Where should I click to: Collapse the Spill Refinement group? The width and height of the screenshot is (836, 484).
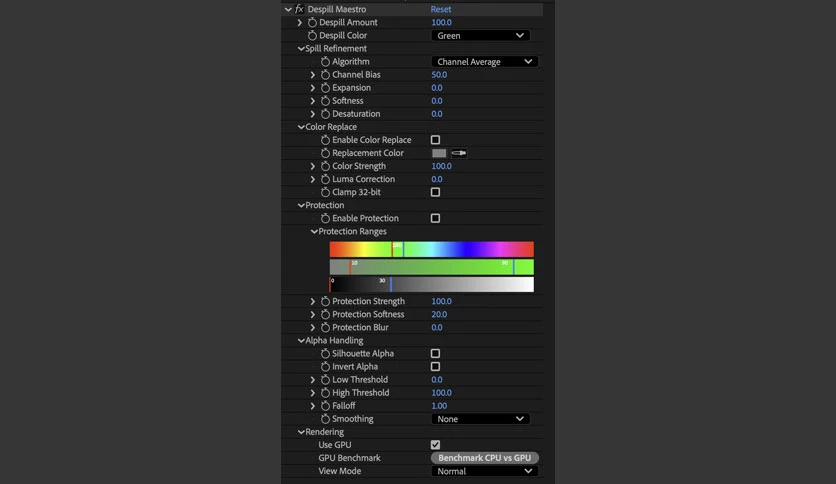point(301,49)
